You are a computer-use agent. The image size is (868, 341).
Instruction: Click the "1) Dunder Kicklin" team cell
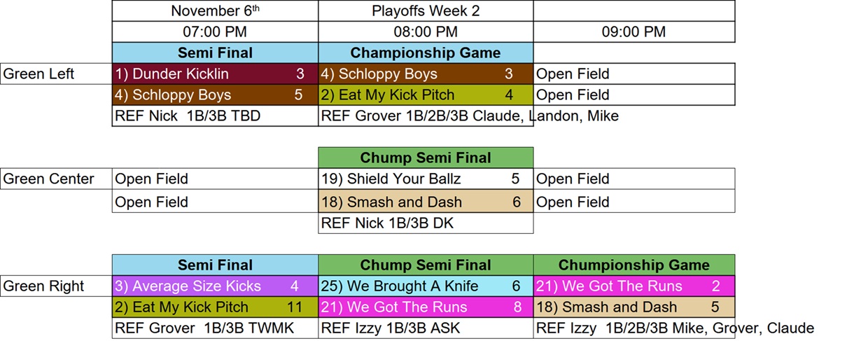pyautogui.click(x=215, y=74)
